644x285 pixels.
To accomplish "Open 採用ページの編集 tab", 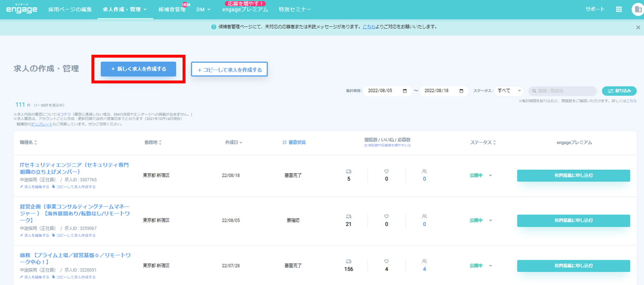I will point(70,9).
